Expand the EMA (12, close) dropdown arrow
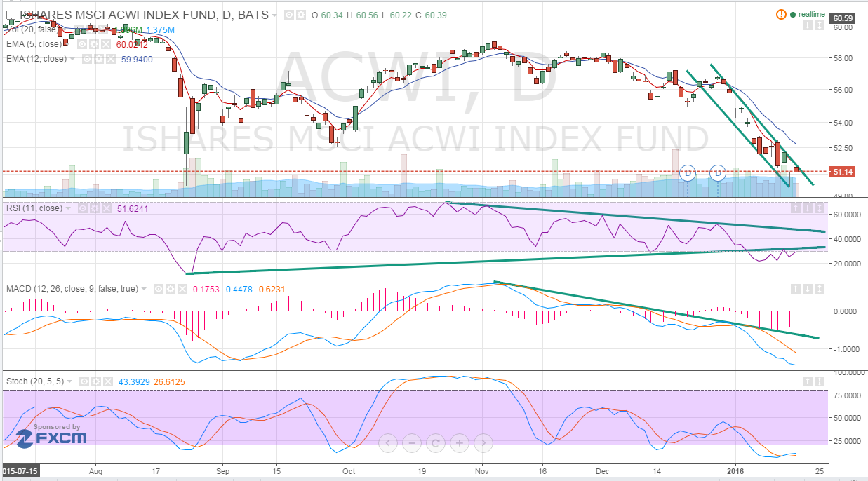This screenshot has height=481, width=868. (72, 59)
